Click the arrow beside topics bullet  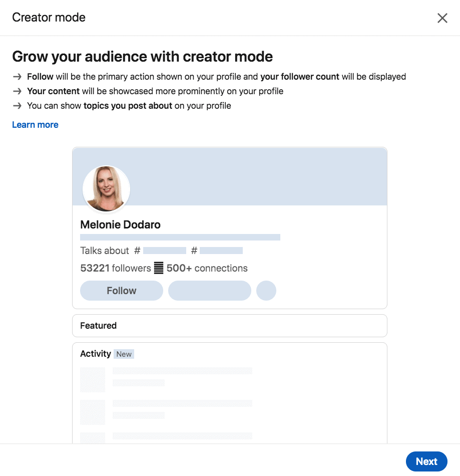tap(18, 106)
